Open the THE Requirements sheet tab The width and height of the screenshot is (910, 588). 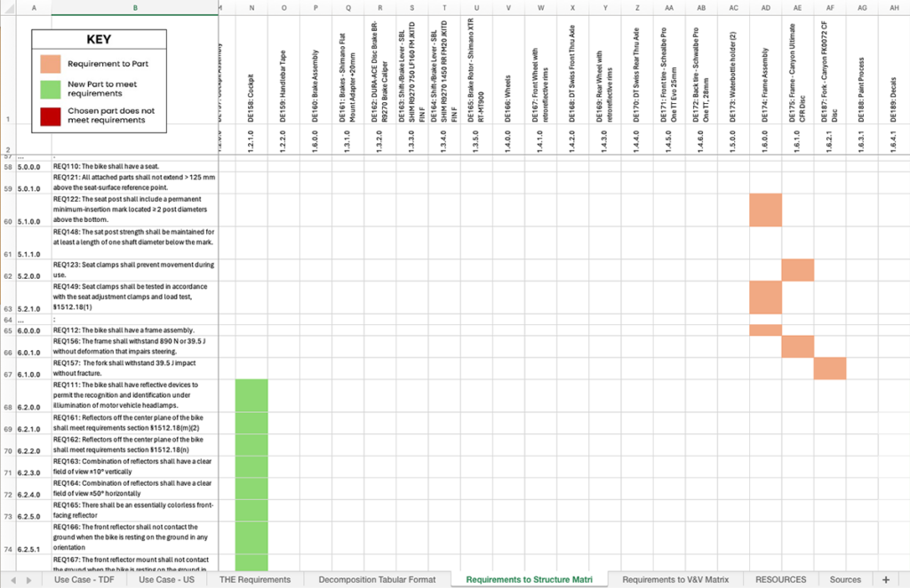tap(255, 579)
